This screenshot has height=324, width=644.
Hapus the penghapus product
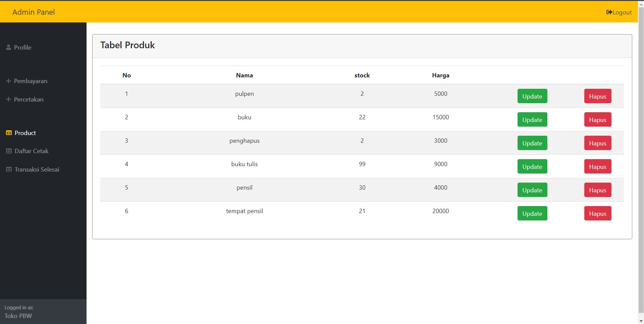click(598, 143)
